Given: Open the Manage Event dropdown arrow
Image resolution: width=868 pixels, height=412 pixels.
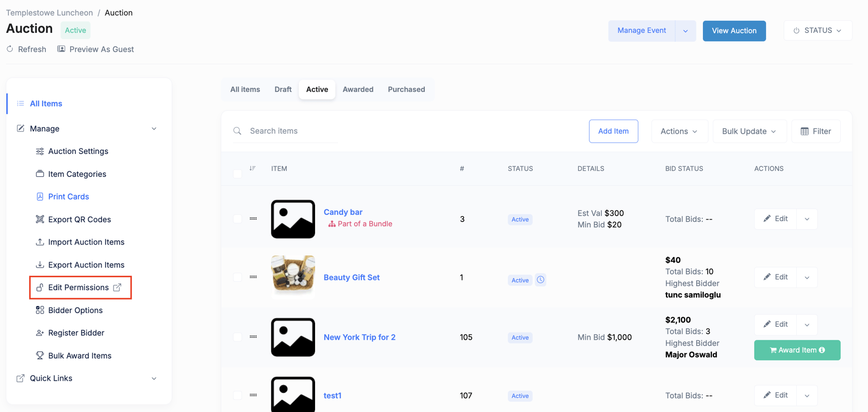Looking at the screenshot, I should click(685, 31).
